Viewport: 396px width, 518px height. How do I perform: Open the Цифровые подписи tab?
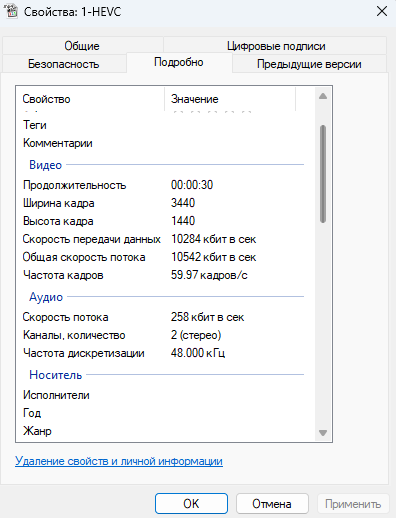pyautogui.click(x=276, y=46)
